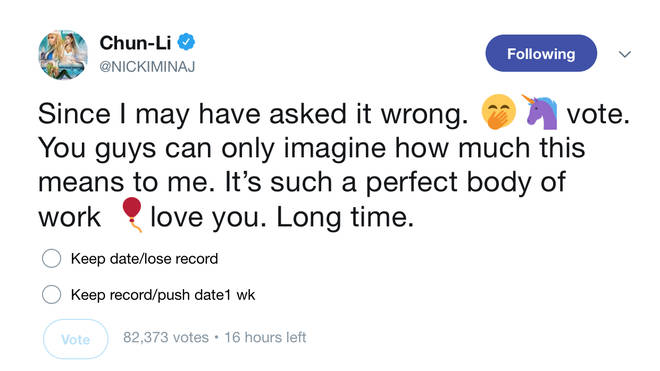
Task: Open Chun-Li's profile avatar
Action: pyautogui.click(x=63, y=54)
